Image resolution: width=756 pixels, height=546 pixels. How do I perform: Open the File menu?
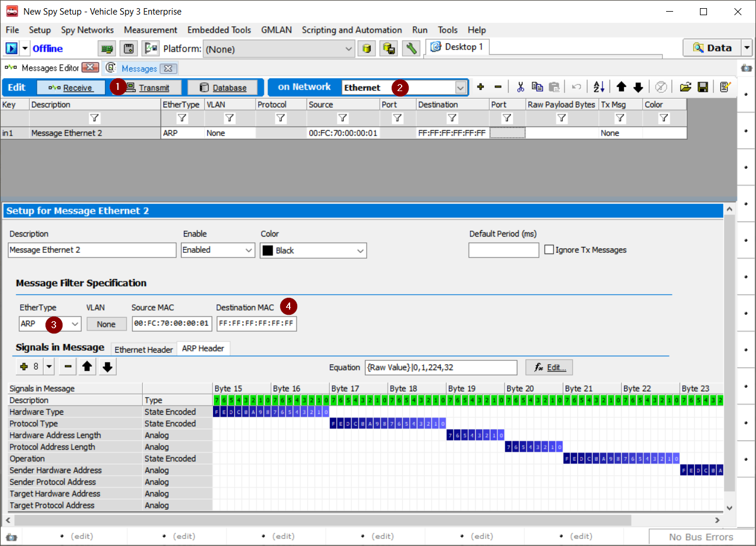tap(12, 30)
